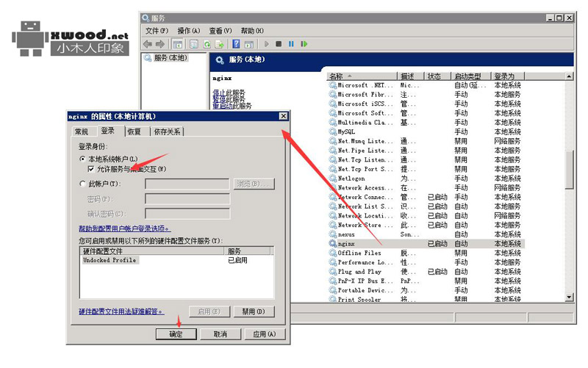Click the Export List toolbar icon

pos(219,44)
